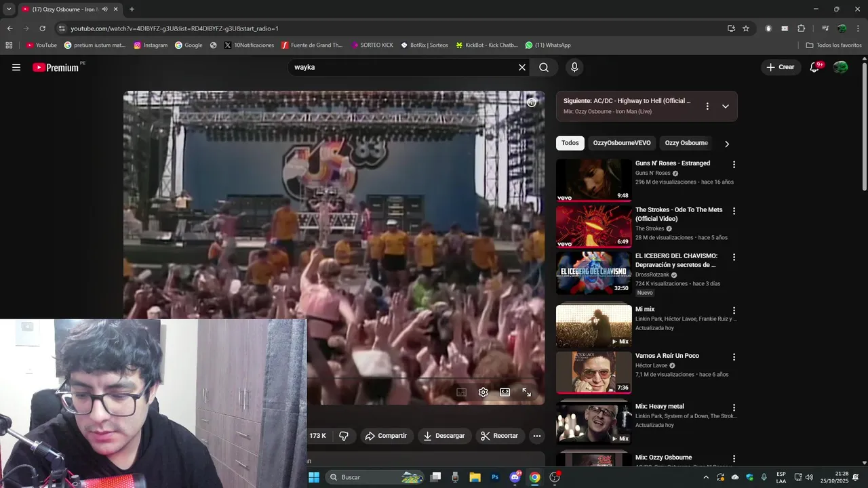Open Photoshop from the taskbar
Viewport: 868px width, 488px height.
pos(495,477)
